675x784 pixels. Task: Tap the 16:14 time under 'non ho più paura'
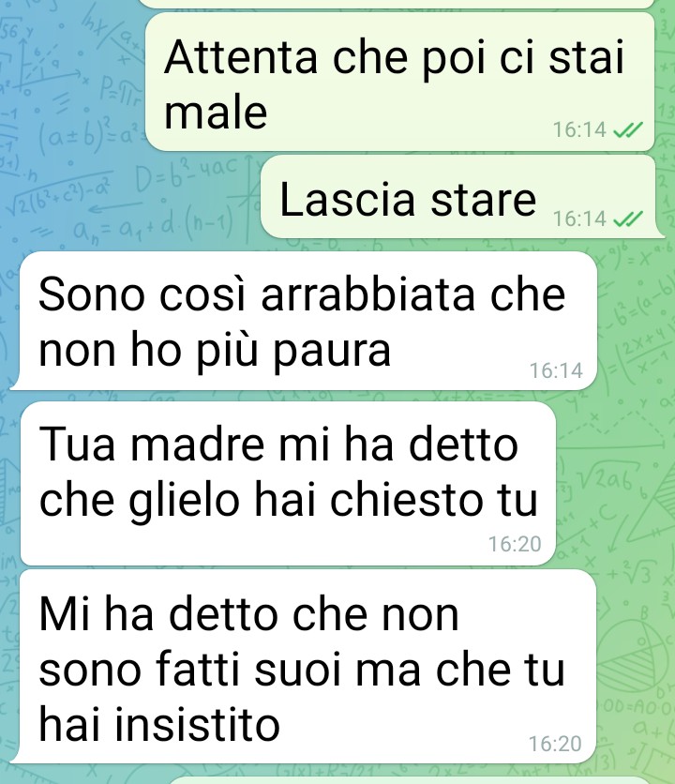[556, 370]
